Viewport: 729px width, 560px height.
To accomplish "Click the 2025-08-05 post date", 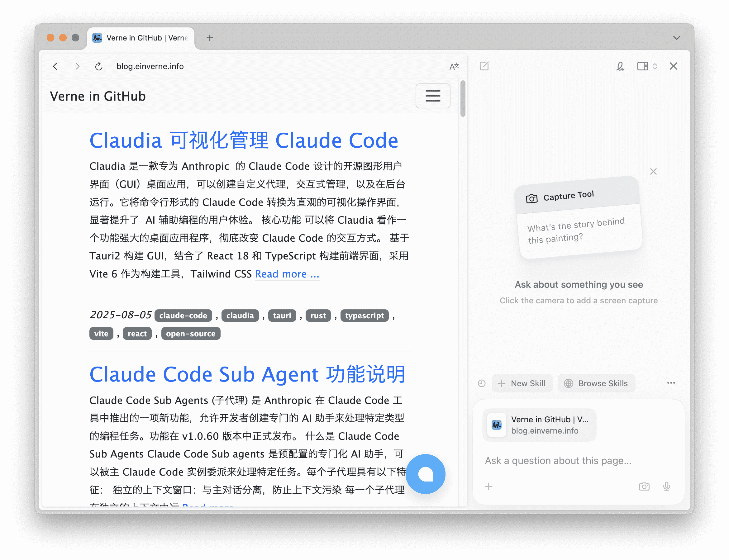I will (120, 315).
